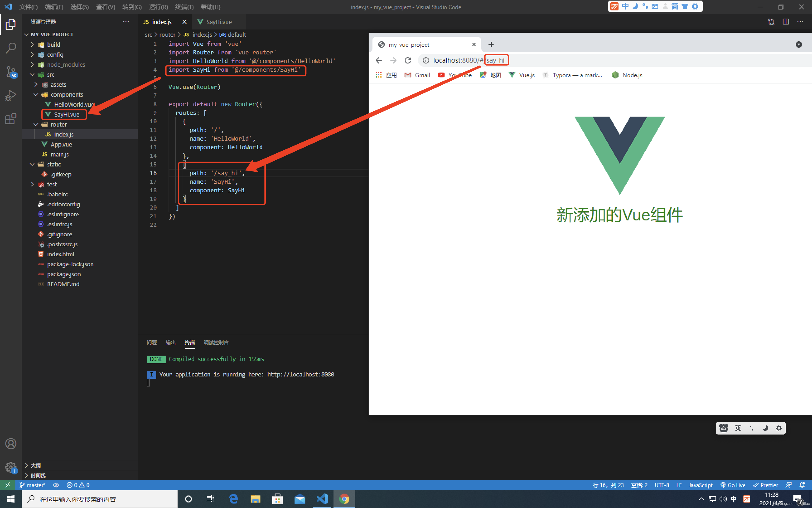Open the Typora bookmark

tap(573, 75)
